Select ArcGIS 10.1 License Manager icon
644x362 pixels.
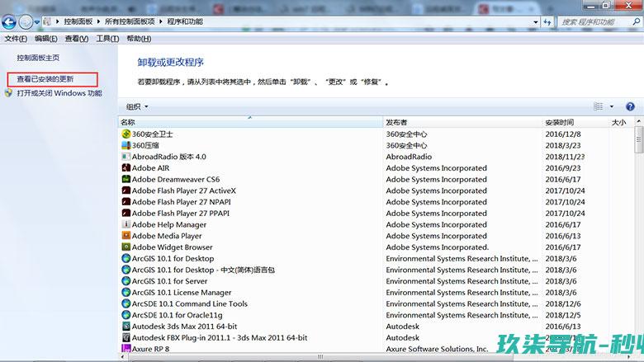click(126, 292)
